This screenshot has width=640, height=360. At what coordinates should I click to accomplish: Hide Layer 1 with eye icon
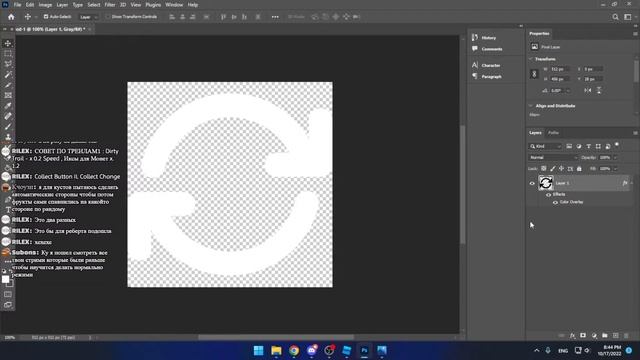coord(532,183)
